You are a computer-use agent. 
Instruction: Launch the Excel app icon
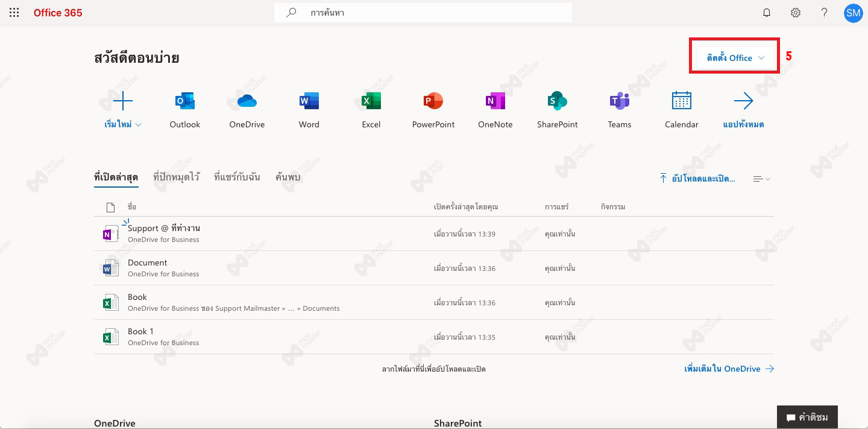click(x=371, y=101)
